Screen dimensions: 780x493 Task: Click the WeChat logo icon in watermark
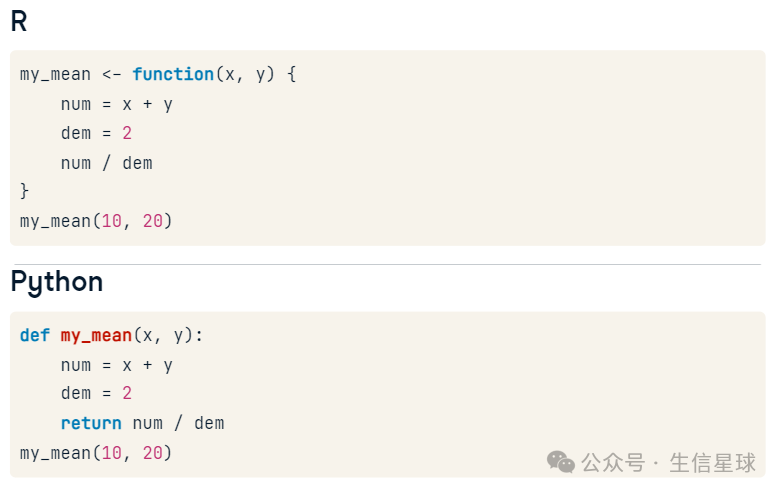coord(561,462)
